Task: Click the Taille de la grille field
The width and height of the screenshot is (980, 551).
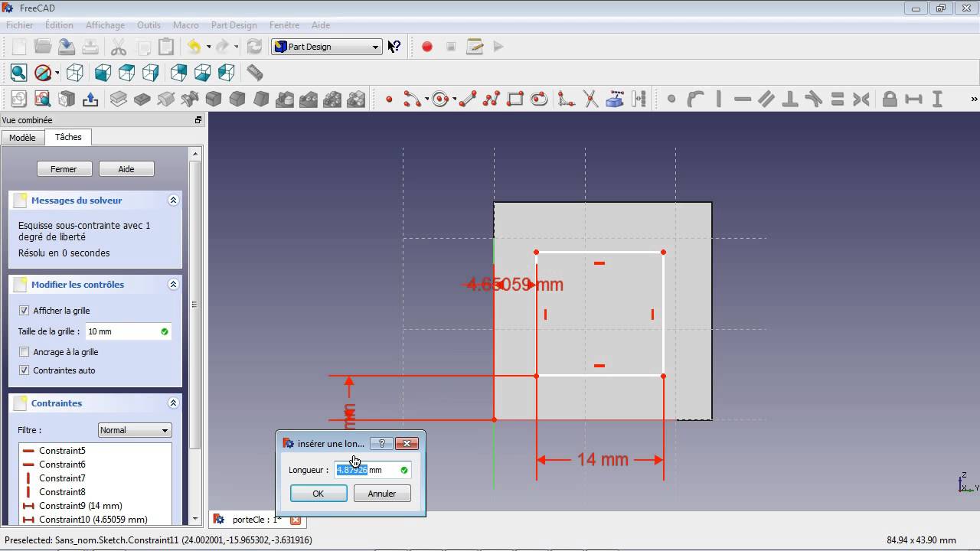Action: point(128,331)
